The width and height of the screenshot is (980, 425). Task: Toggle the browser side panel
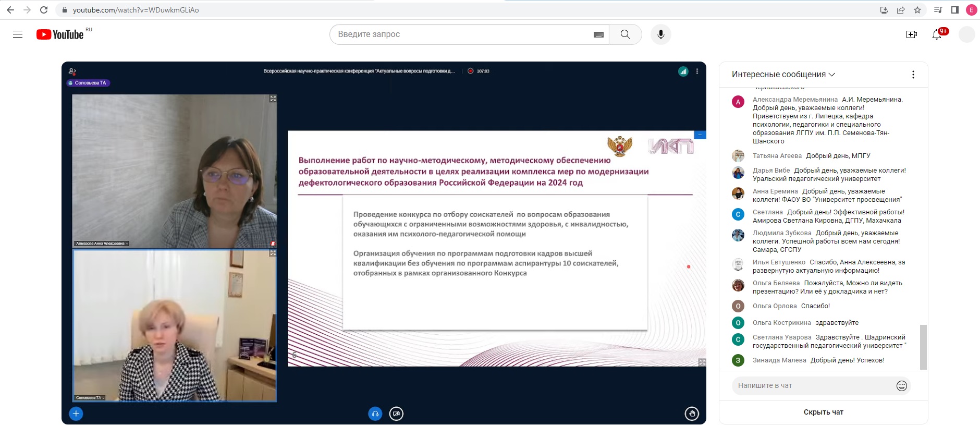tap(955, 10)
